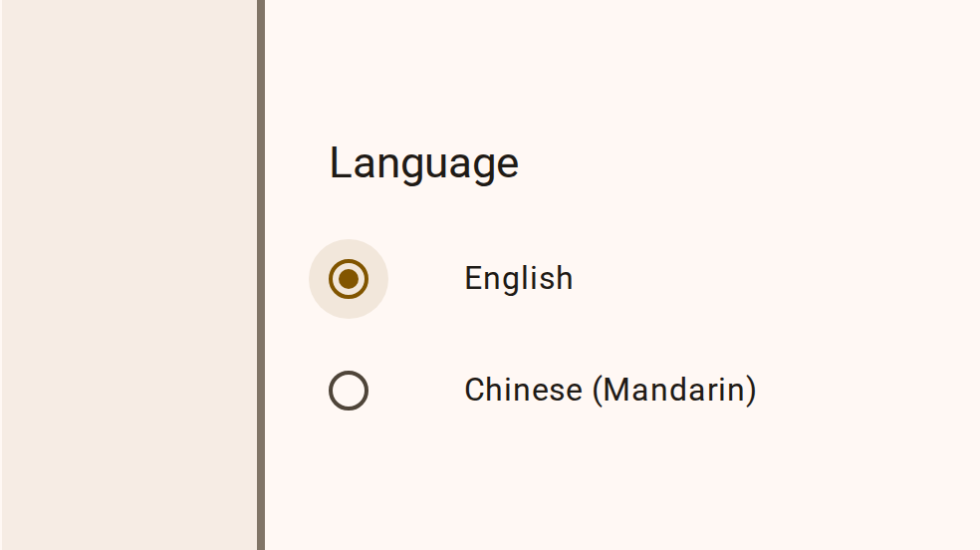Click the empty space right of English label
This screenshot has height=550, width=980.
coord(777,278)
